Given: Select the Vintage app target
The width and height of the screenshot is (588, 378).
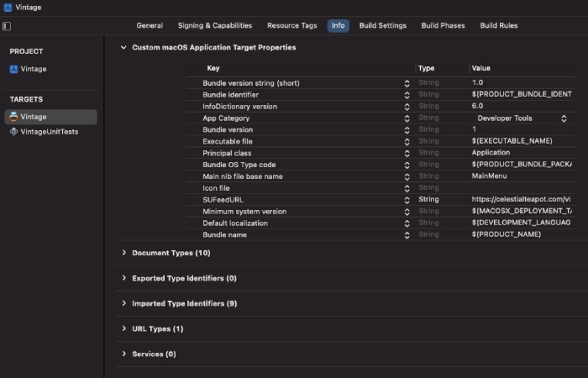Looking at the screenshot, I should pyautogui.click(x=50, y=117).
